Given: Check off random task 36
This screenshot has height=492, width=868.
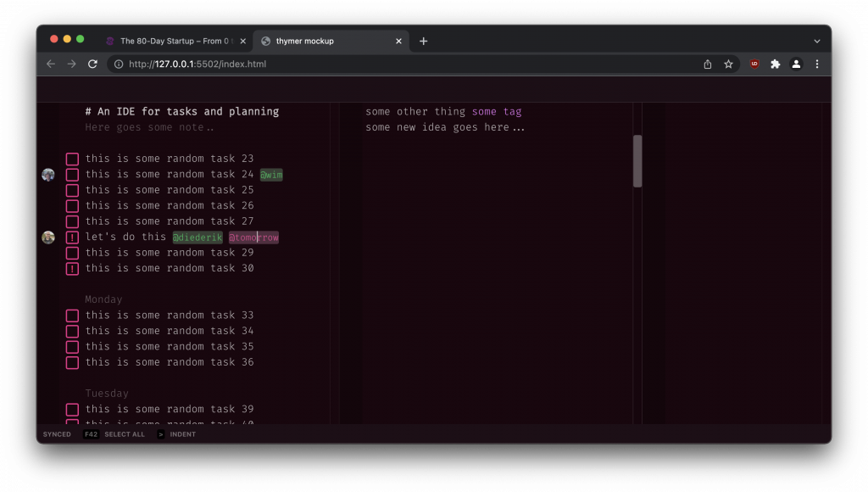Looking at the screenshot, I should pyautogui.click(x=72, y=363).
